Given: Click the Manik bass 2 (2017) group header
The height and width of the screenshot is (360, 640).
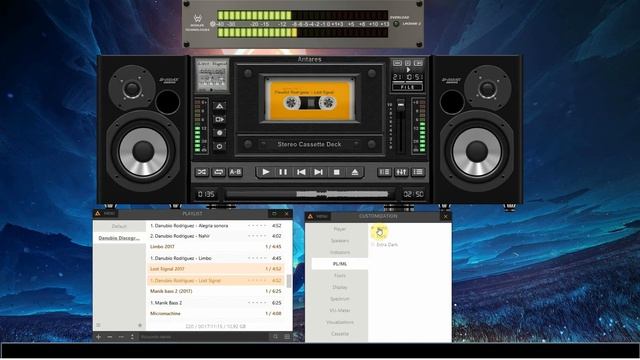Looking at the screenshot, I should click(x=216, y=291).
